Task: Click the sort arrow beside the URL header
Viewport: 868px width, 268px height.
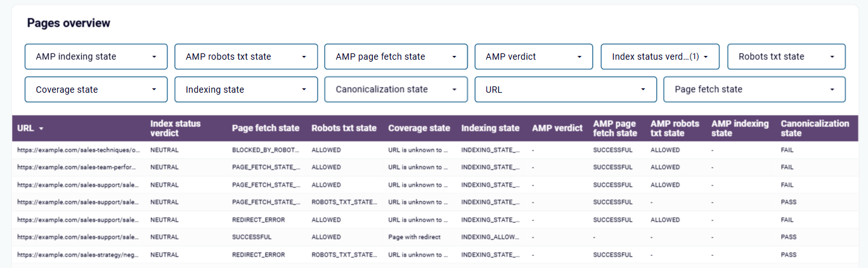Action: point(41,128)
